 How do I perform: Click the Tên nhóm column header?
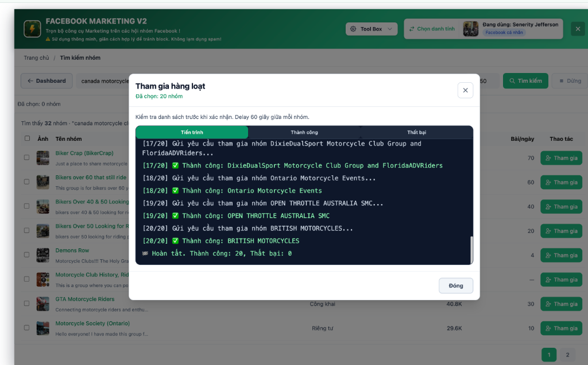pyautogui.click(x=69, y=139)
